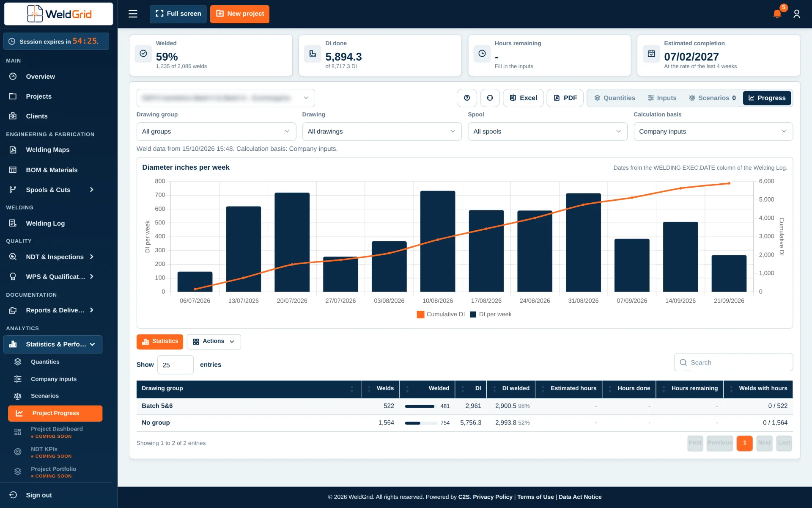Open Privacy Policy link in footer
This screenshot has height=508, width=812.
click(492, 497)
